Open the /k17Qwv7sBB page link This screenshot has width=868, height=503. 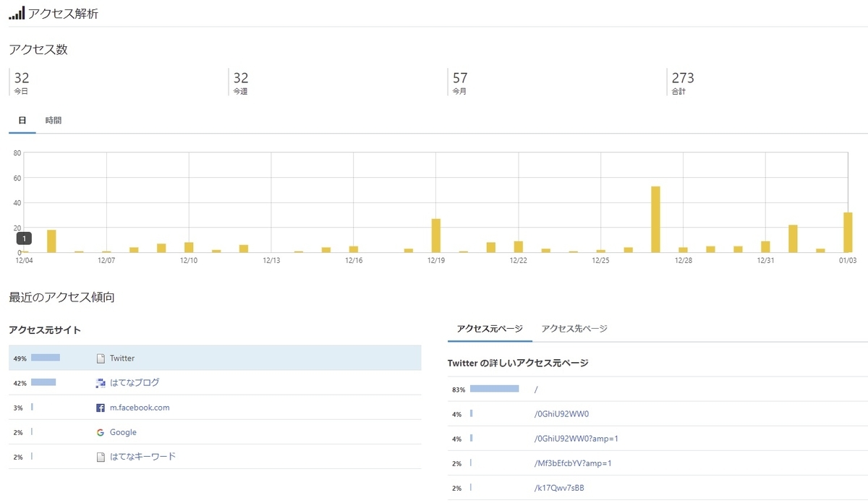coord(558,488)
